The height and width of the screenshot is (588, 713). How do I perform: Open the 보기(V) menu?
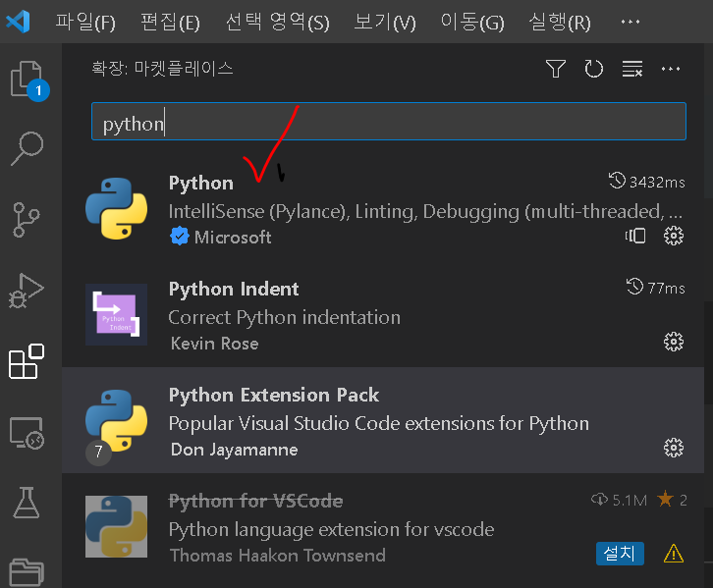(385, 22)
